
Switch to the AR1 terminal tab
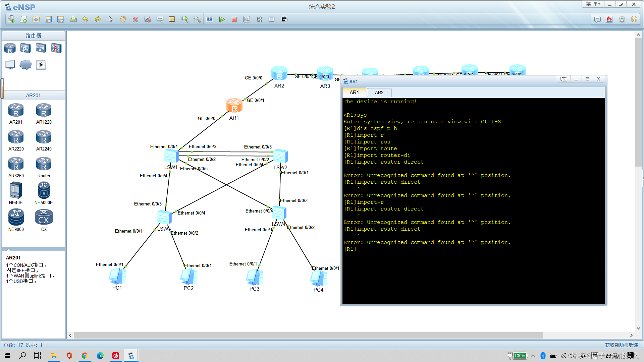[x=354, y=93]
